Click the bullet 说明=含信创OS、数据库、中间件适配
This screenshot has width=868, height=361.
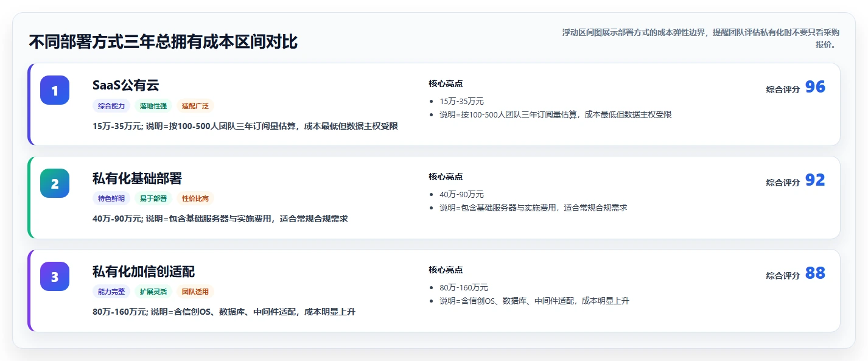coord(534,301)
